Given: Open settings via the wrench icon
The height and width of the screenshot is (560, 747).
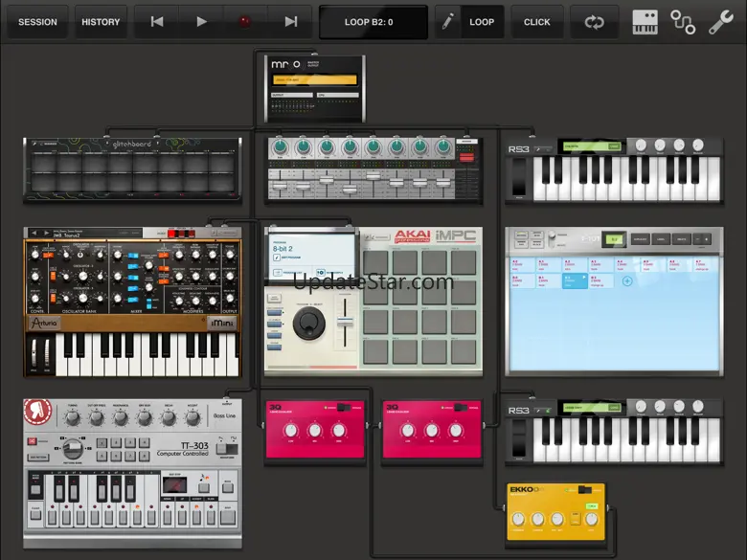Looking at the screenshot, I should (720, 22).
